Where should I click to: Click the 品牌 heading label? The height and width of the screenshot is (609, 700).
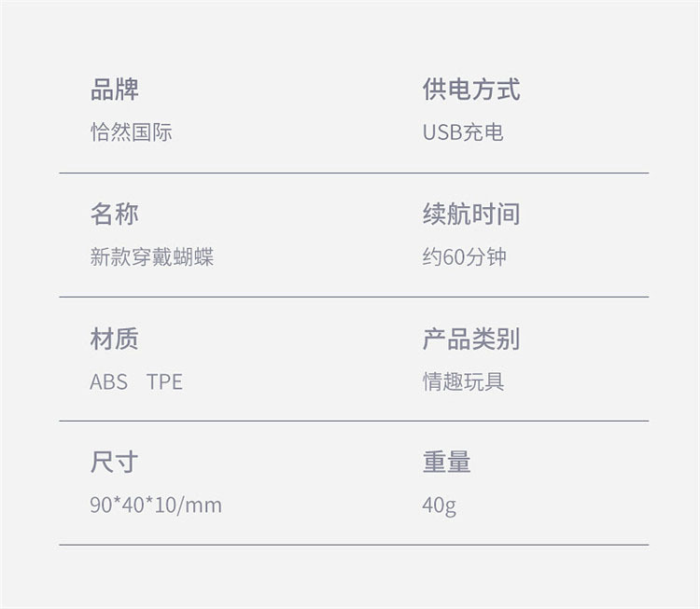pos(115,90)
